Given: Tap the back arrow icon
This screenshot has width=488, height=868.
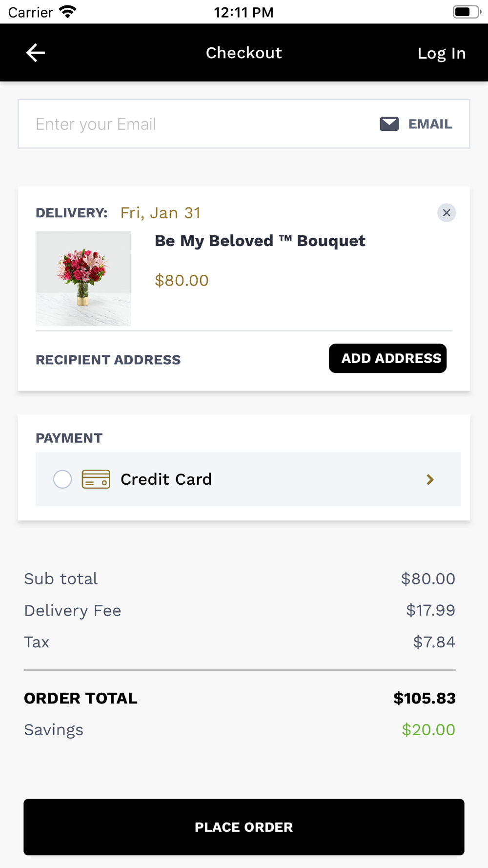Looking at the screenshot, I should [35, 53].
